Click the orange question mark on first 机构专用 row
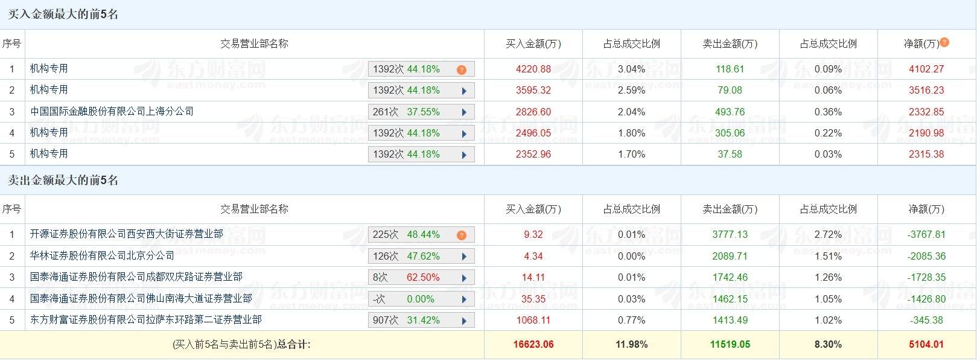This screenshot has height=361, width=980. [462, 69]
